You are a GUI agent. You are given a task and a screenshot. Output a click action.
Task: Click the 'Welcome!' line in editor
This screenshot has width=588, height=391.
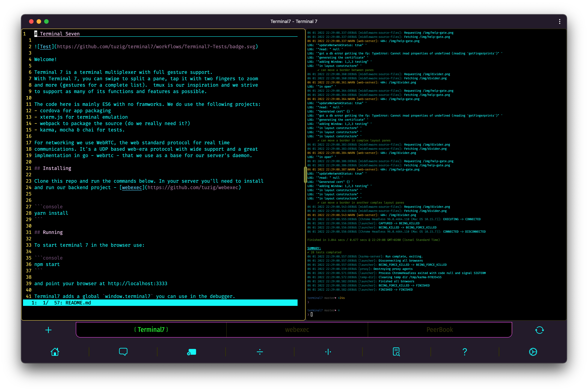coord(45,59)
